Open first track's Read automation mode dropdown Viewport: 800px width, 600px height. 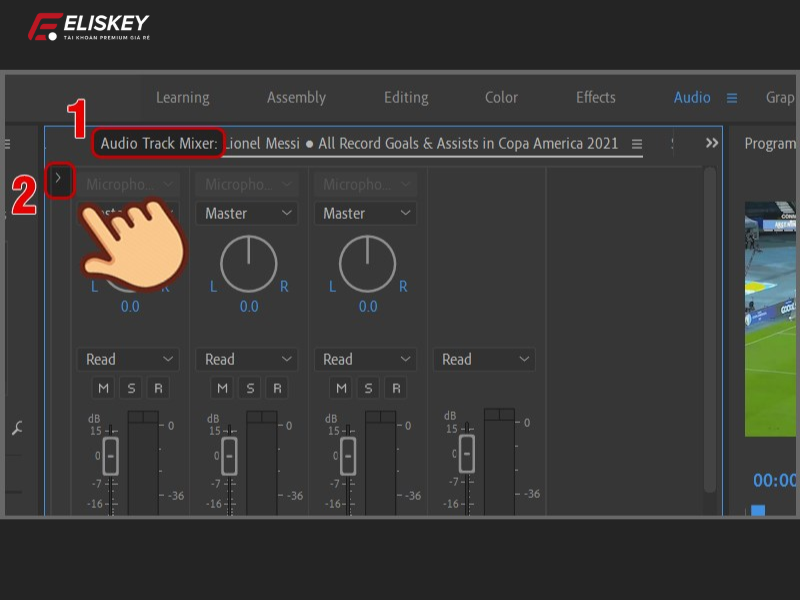128,359
